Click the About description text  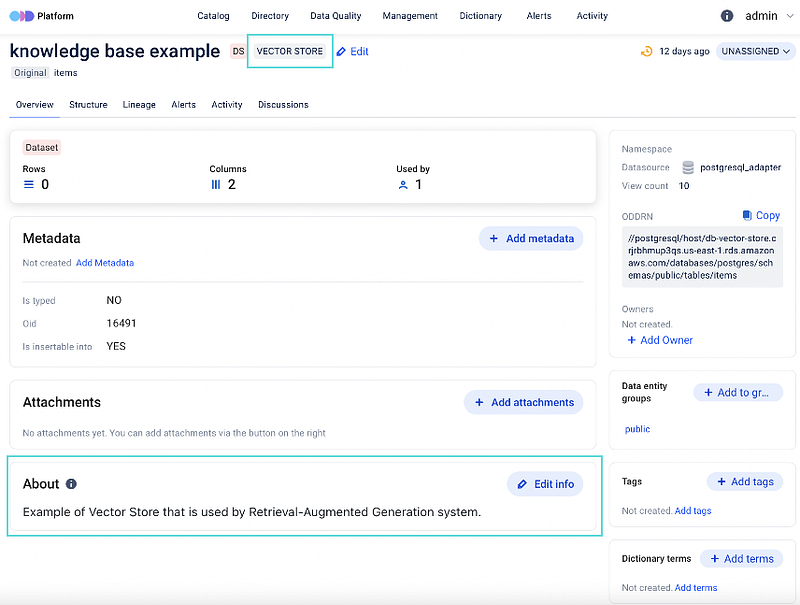tap(252, 512)
